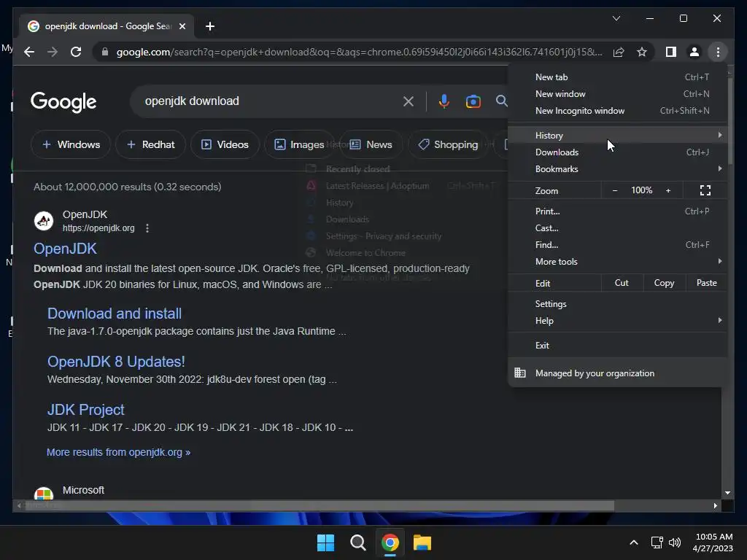
Task: Click the browser back arrow
Action: 29,52
